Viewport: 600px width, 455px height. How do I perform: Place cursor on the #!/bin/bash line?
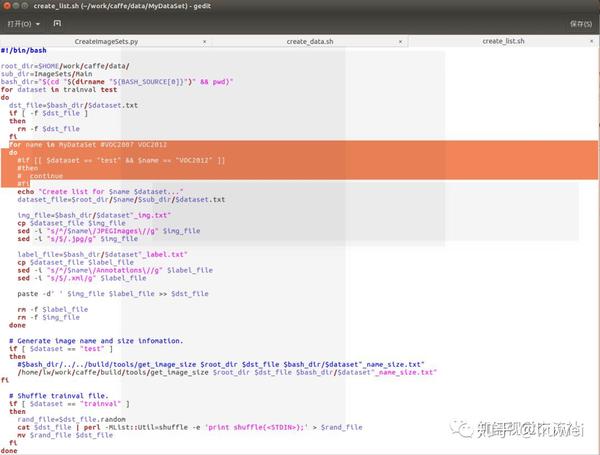pyautogui.click(x=24, y=51)
